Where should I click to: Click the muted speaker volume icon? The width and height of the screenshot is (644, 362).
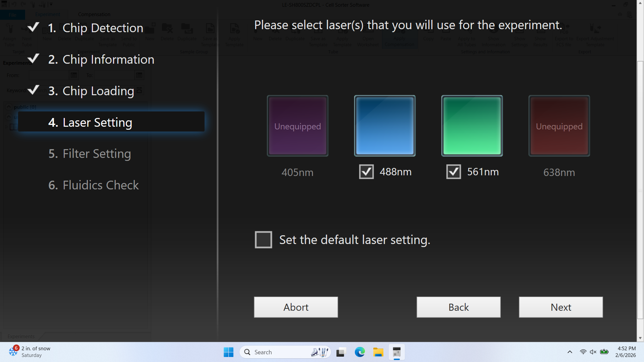593,352
